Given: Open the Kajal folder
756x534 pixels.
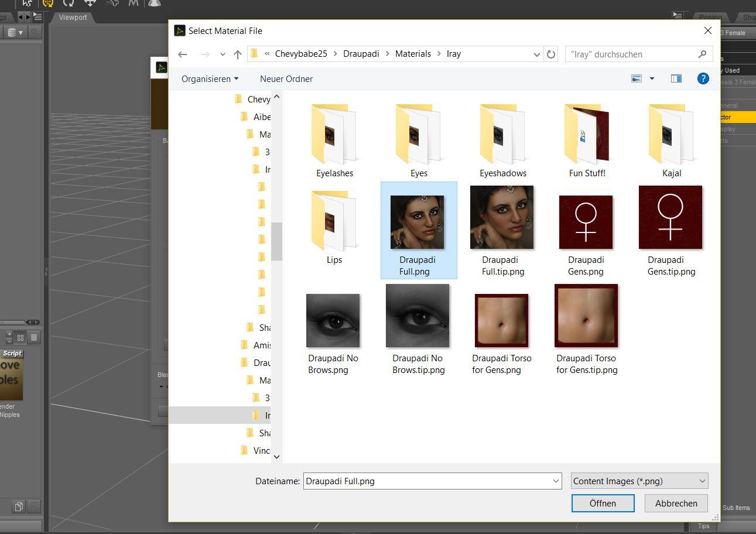Looking at the screenshot, I should pos(672,141).
